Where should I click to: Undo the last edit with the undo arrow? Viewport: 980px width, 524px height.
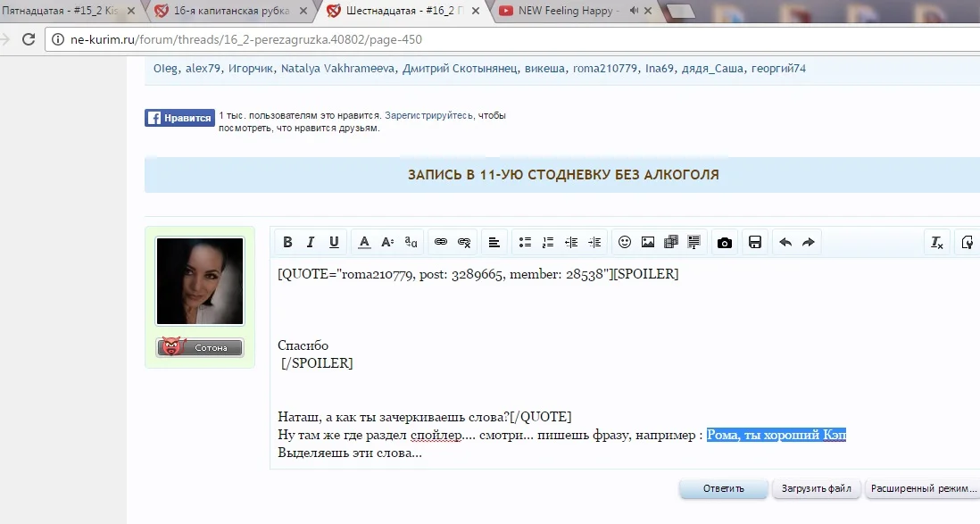785,241
